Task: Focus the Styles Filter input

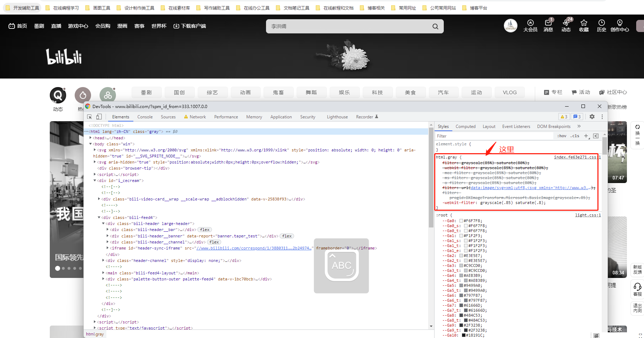Action: [494, 136]
